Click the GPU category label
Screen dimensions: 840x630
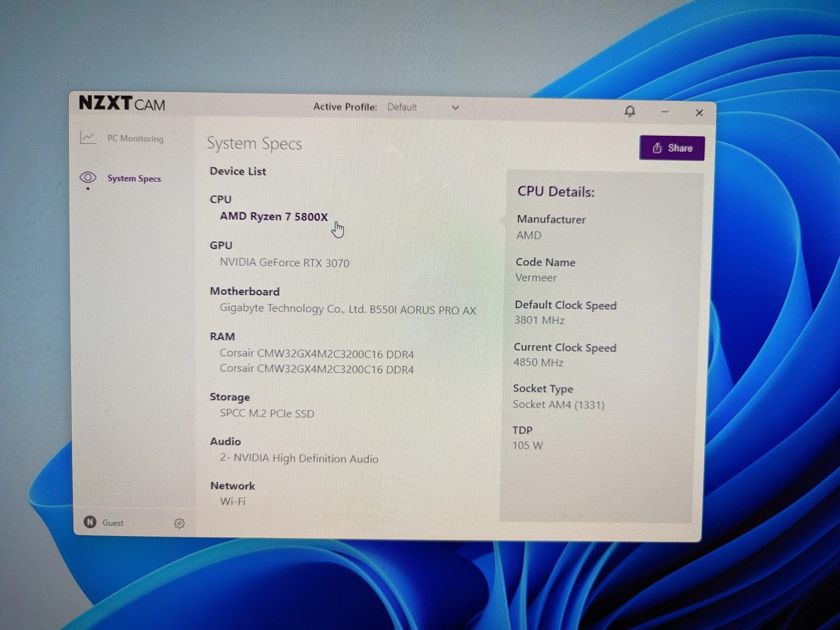pos(221,245)
